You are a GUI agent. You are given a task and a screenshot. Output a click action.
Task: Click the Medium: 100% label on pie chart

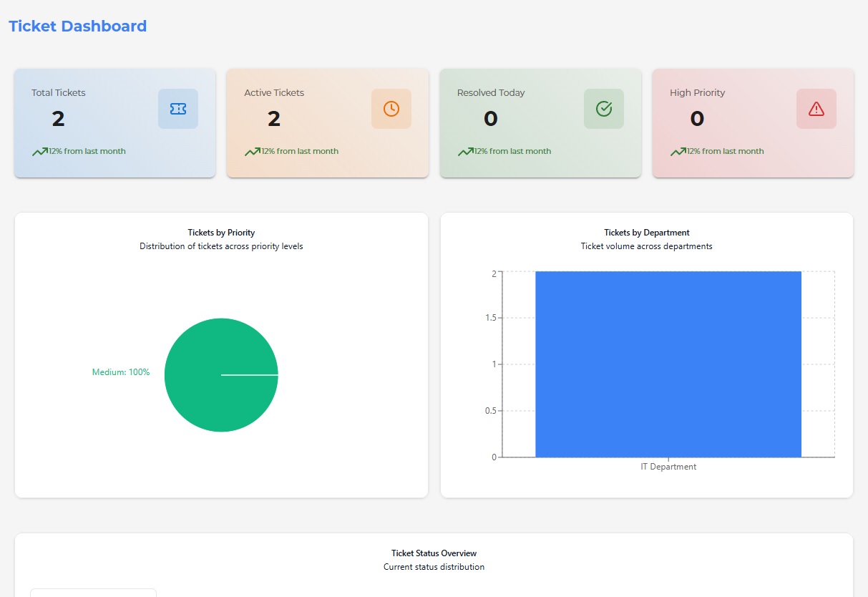click(x=120, y=372)
